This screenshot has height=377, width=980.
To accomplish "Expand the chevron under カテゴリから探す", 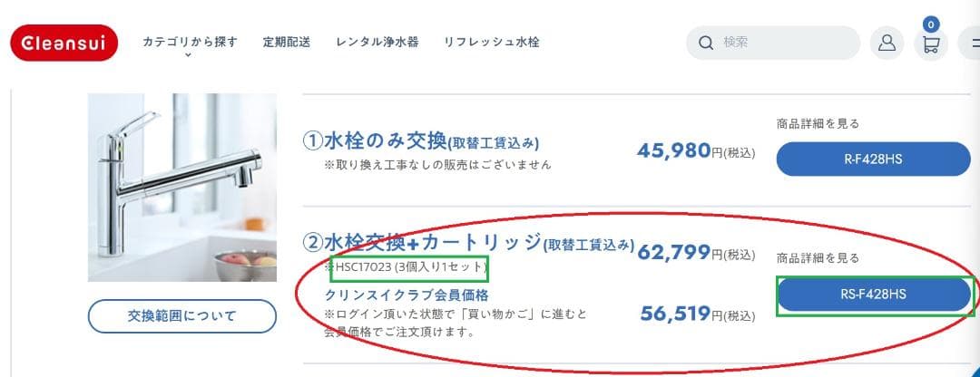I will tap(189, 56).
